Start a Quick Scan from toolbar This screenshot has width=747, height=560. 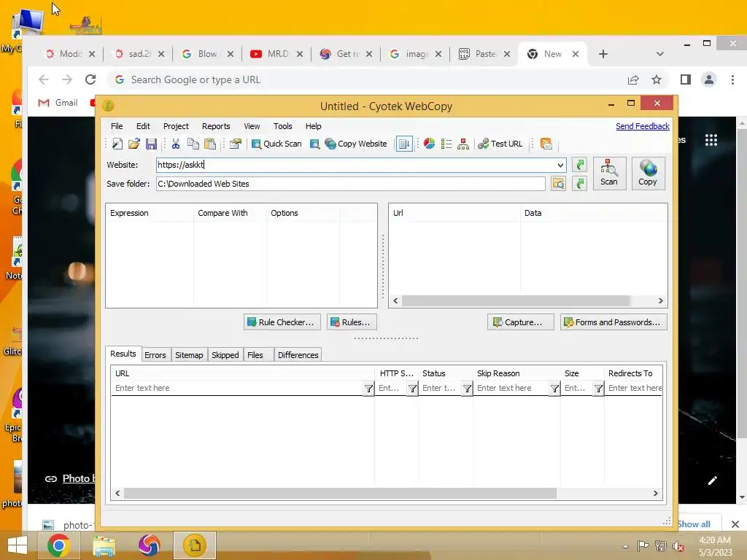[x=276, y=144]
